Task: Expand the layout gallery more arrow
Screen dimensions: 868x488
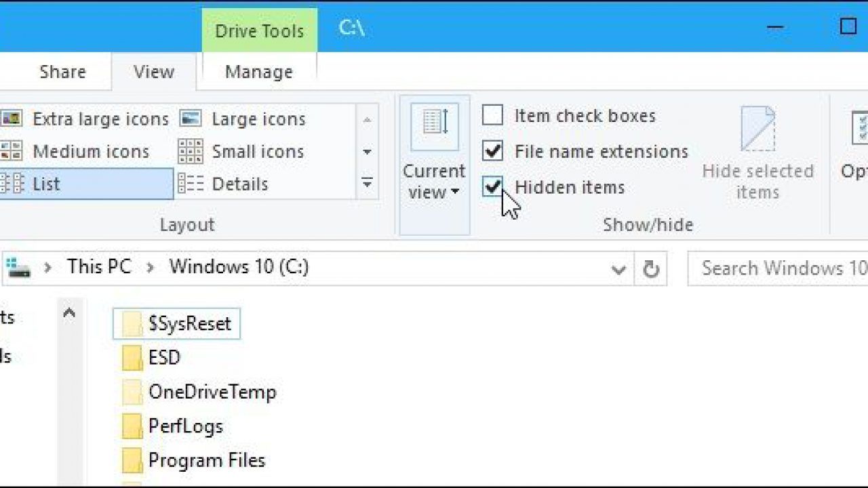Action: coord(367,184)
